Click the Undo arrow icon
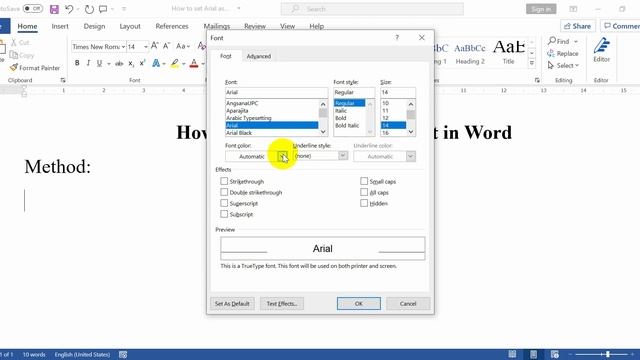Image resolution: width=640 pixels, height=360 pixels. (x=69, y=9)
